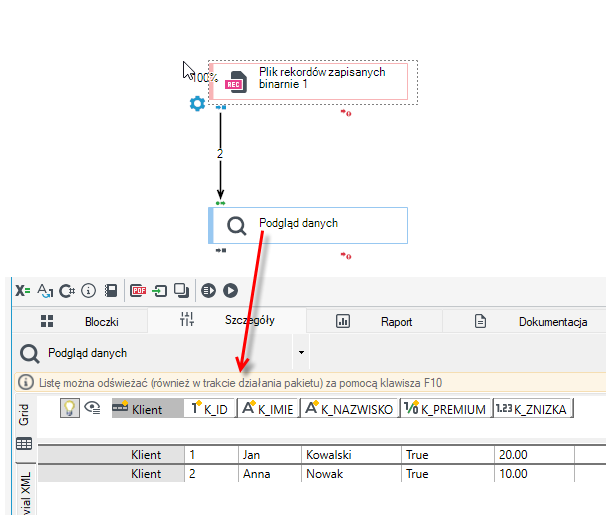
Task: Click output port under Podgląd danych block
Action: [x=221, y=250]
